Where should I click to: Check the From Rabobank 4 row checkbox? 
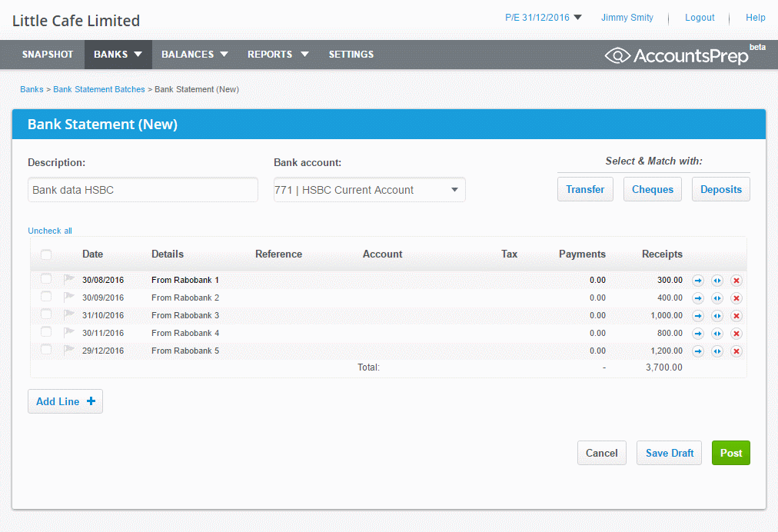(46, 331)
